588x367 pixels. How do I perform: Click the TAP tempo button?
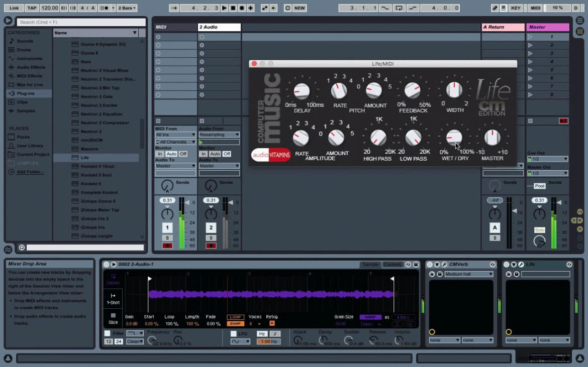(x=32, y=8)
